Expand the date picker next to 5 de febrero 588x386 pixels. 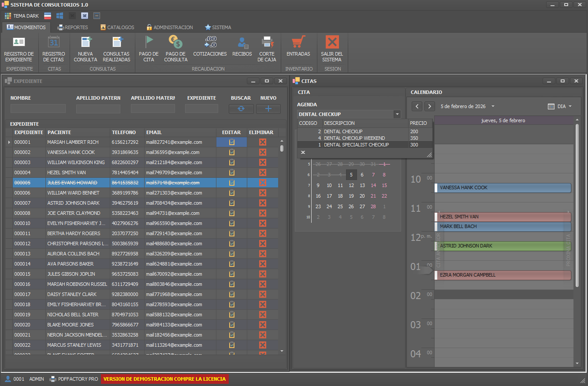click(493, 106)
